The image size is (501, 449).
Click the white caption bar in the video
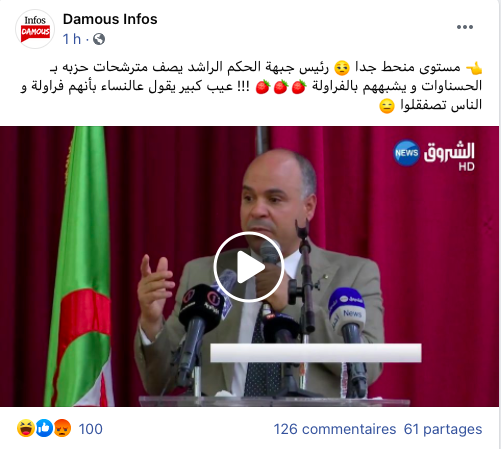click(x=316, y=353)
